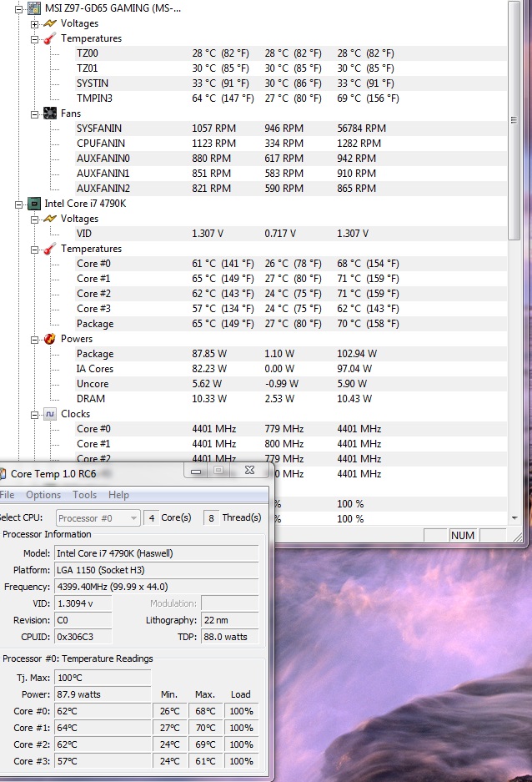Select Package row under Powers
The image size is (532, 782).
pos(290,354)
